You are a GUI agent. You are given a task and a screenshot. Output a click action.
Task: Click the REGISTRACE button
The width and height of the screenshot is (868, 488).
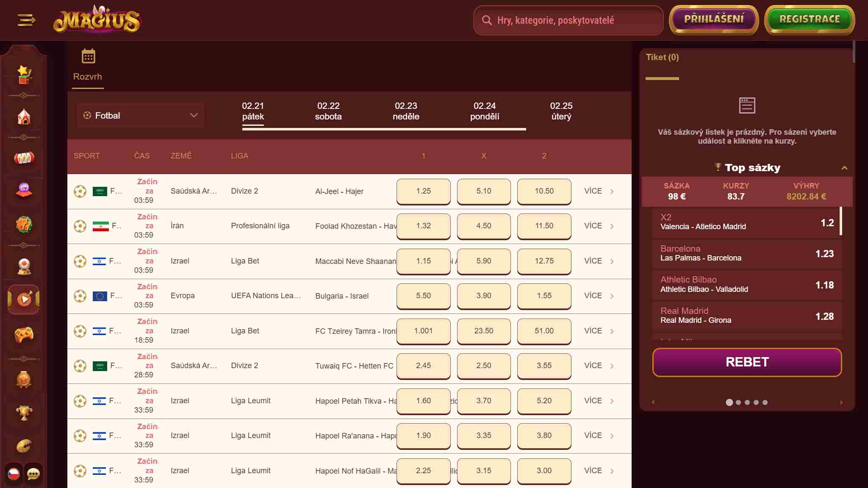point(810,19)
